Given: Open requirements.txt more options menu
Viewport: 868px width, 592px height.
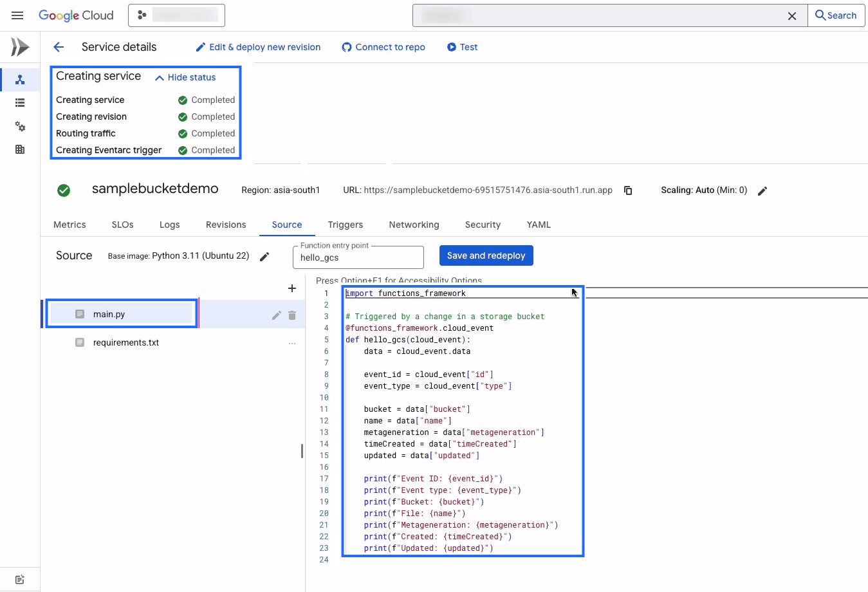Looking at the screenshot, I should point(292,343).
